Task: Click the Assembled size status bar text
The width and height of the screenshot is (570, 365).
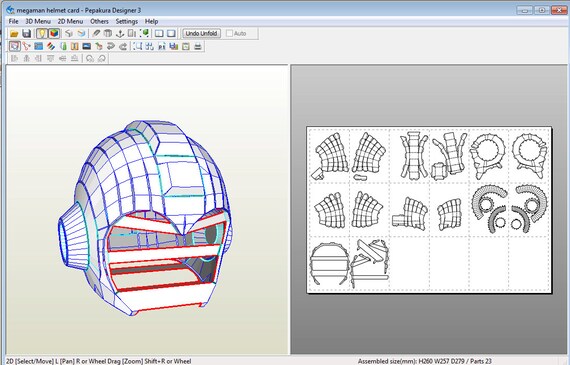Action: pyautogui.click(x=425, y=361)
